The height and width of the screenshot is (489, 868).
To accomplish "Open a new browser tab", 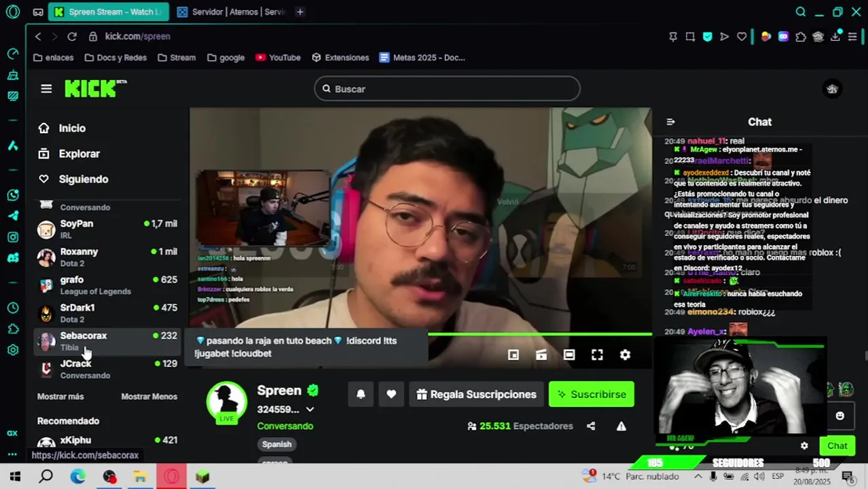I will click(x=300, y=12).
